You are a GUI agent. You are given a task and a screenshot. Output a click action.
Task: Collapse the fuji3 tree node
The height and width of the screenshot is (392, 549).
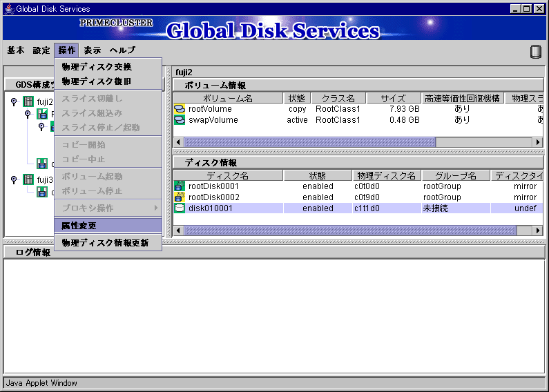click(14, 179)
